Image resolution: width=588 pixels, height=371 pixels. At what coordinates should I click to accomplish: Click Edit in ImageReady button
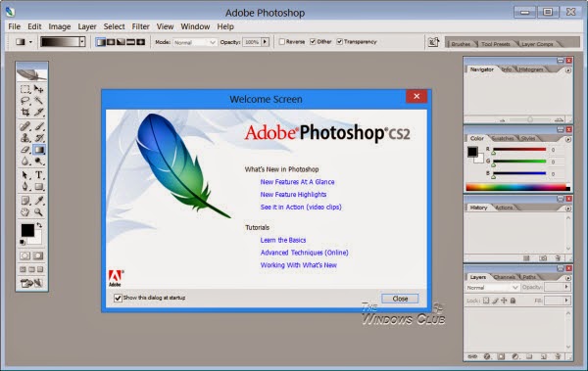(31, 283)
